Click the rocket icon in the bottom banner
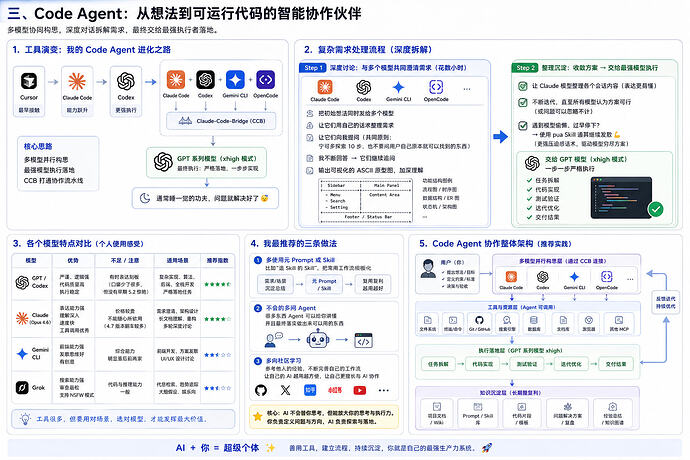 click(486, 448)
